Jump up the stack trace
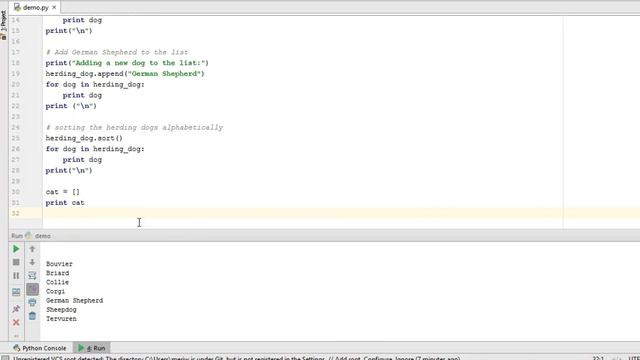 coord(32,249)
